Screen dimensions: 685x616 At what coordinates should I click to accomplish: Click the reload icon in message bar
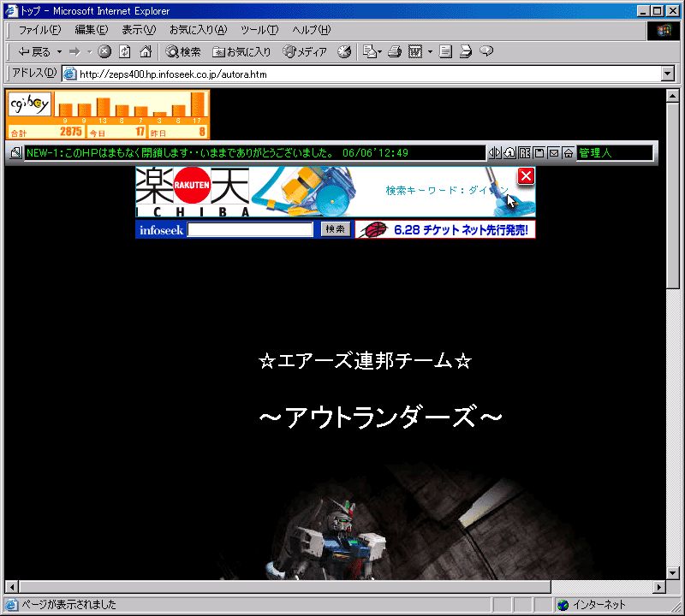[x=509, y=153]
